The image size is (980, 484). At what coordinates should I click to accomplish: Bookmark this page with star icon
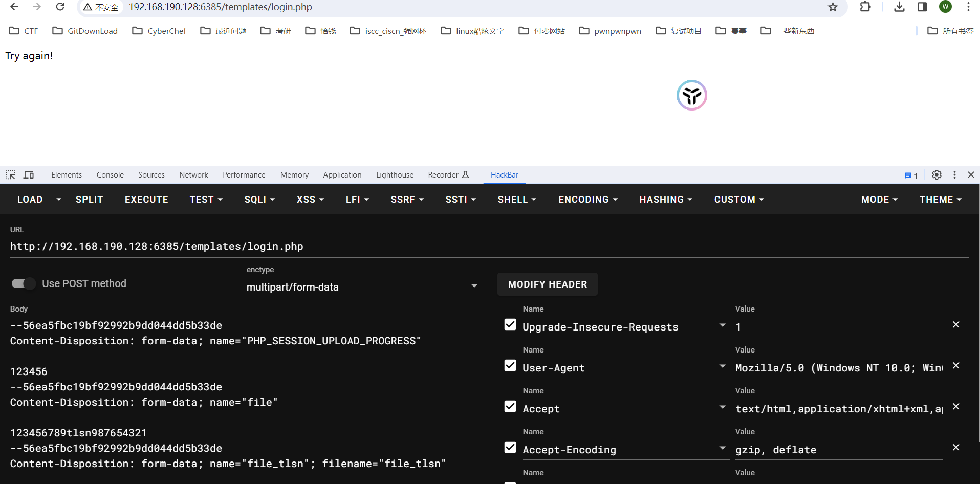point(833,7)
